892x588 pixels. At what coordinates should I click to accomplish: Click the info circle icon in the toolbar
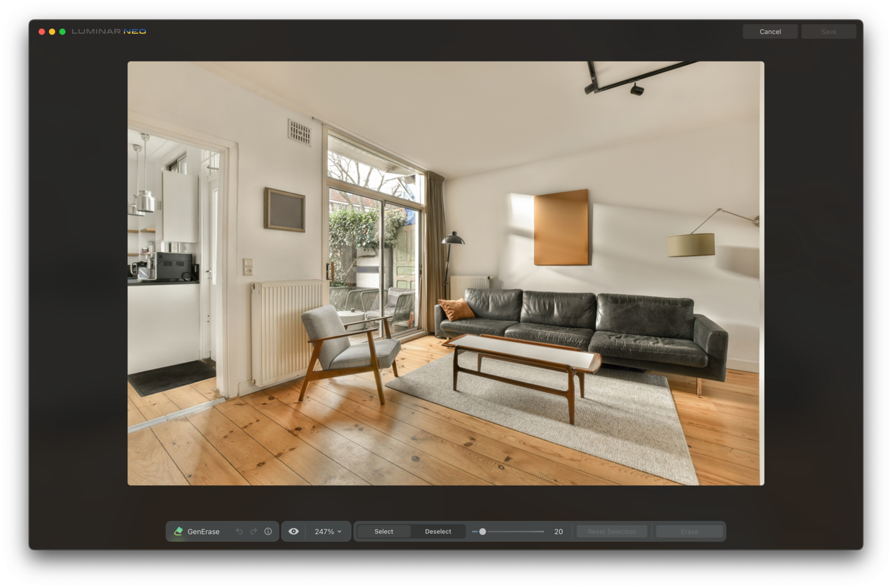pos(268,531)
